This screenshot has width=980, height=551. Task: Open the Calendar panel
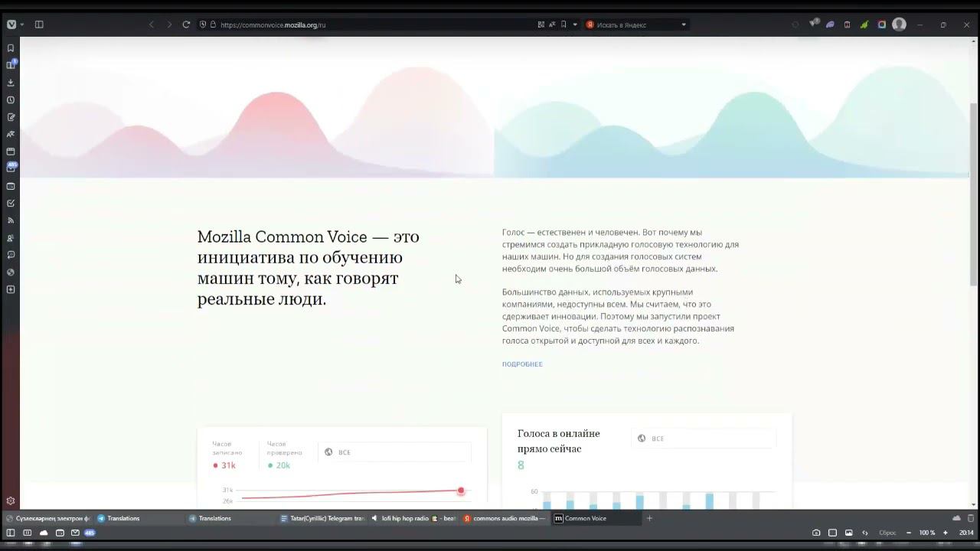tap(11, 186)
